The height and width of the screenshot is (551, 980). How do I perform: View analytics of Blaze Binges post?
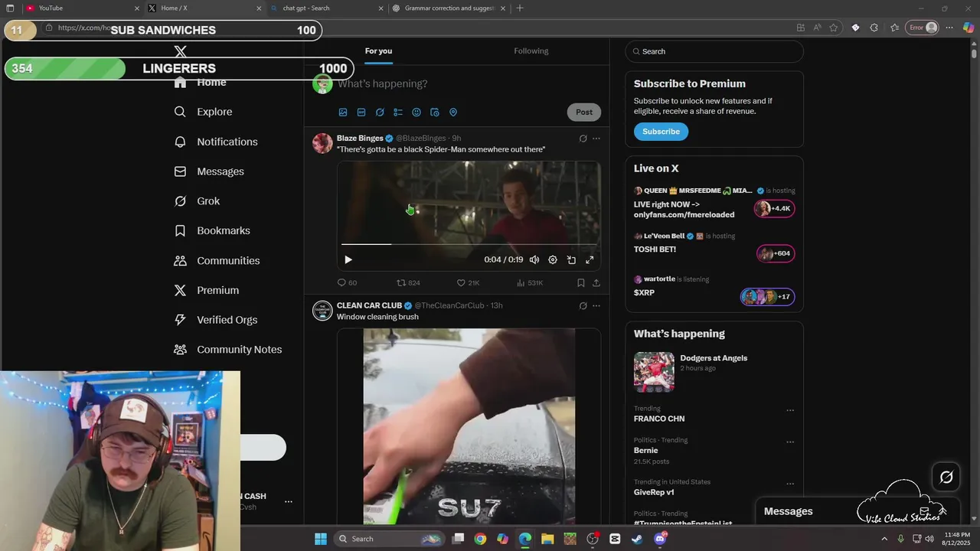pyautogui.click(x=530, y=283)
